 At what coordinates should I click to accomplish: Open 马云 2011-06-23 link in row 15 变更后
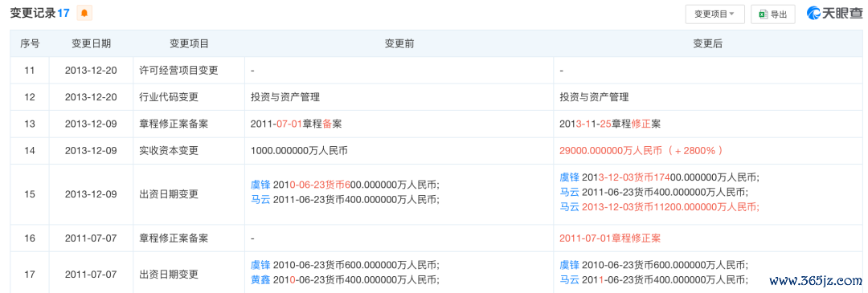coord(570,193)
